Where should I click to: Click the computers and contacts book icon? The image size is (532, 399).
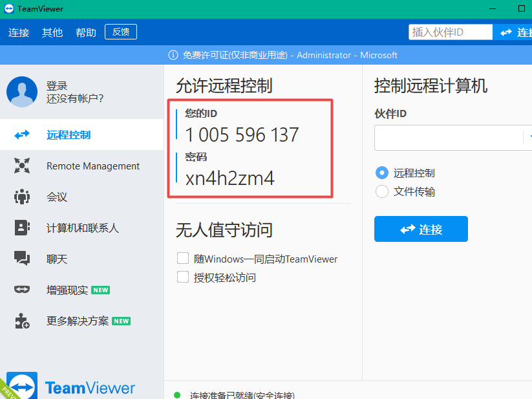(22, 228)
